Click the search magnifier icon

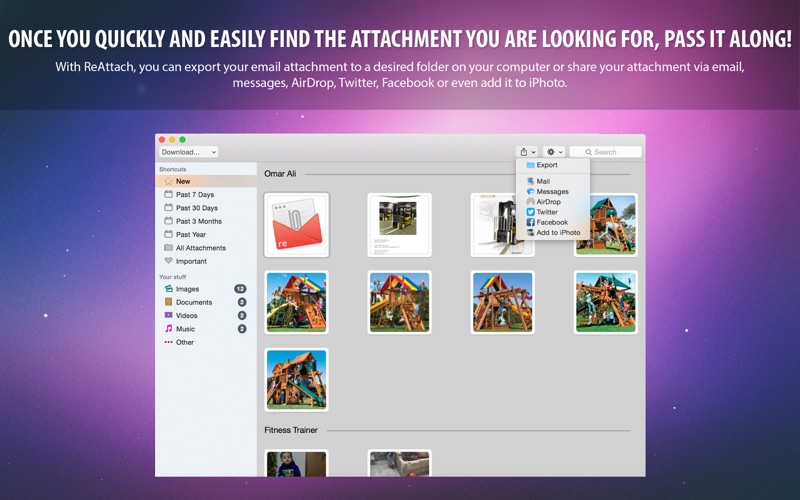point(588,152)
